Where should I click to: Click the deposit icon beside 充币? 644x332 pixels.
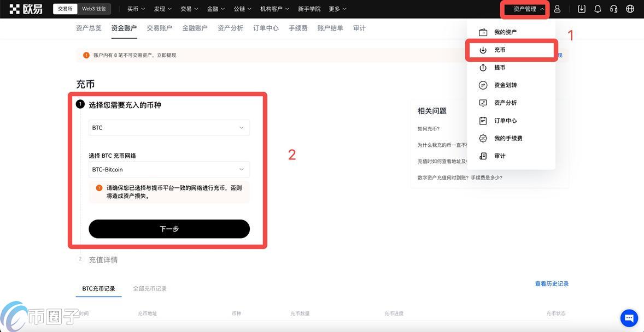point(483,50)
